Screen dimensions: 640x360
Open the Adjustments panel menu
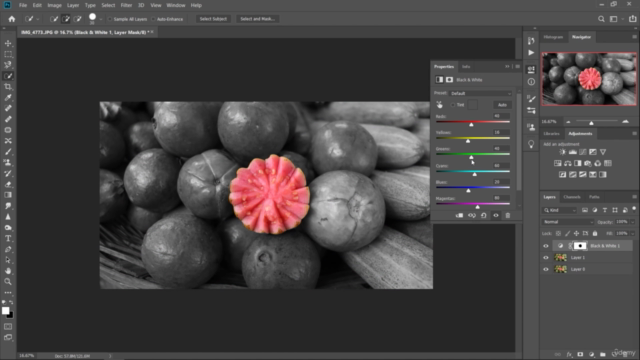[634, 133]
